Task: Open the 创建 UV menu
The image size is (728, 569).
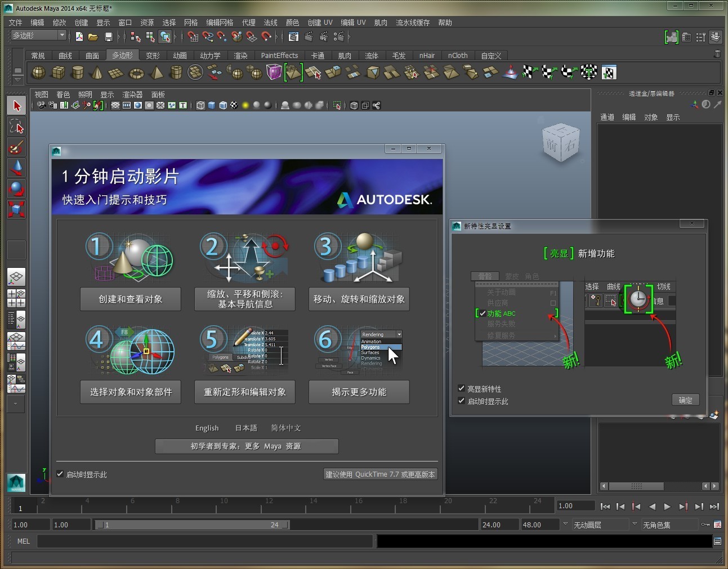Action: (x=320, y=23)
